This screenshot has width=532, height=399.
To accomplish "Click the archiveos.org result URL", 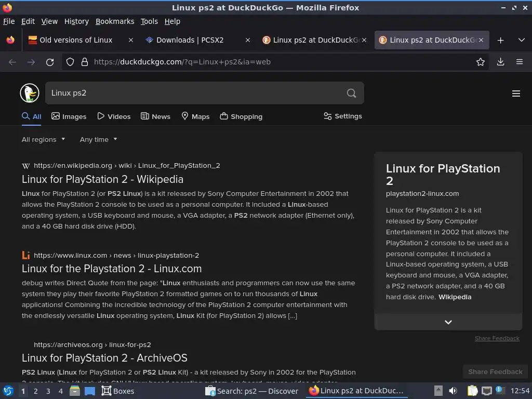I will pos(92,345).
